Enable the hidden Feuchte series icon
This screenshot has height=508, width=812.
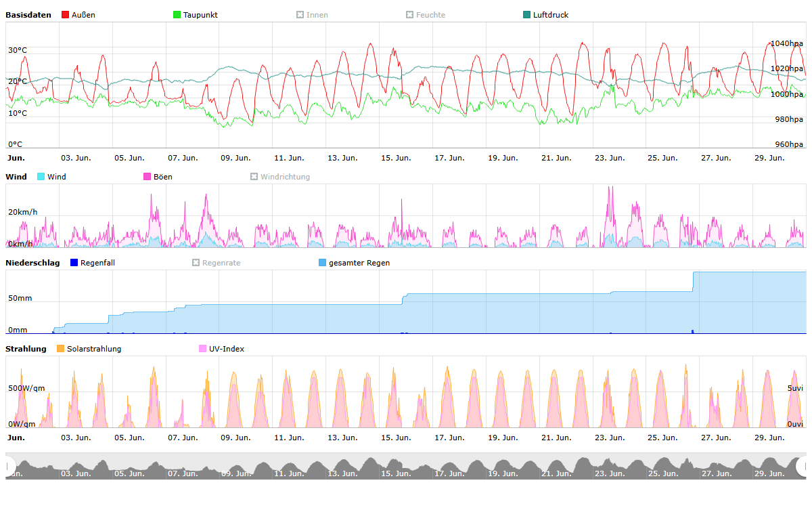(409, 15)
